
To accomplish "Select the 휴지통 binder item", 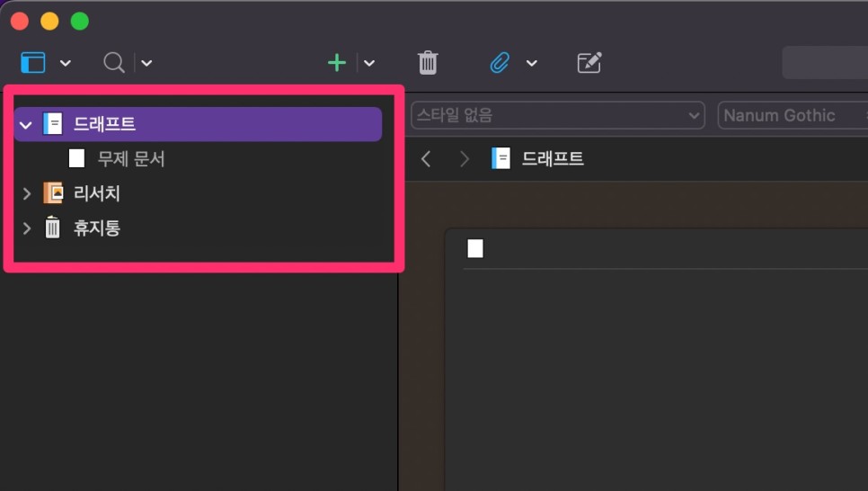I will [x=97, y=228].
